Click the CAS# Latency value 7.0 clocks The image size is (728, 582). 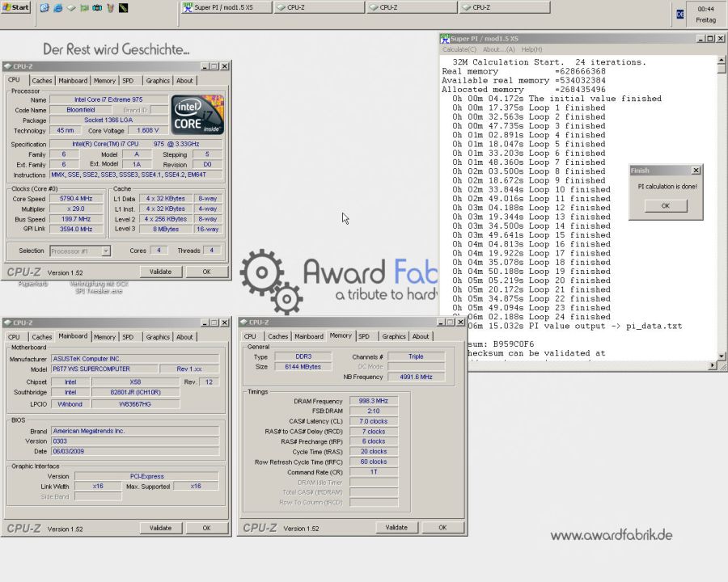click(374, 421)
